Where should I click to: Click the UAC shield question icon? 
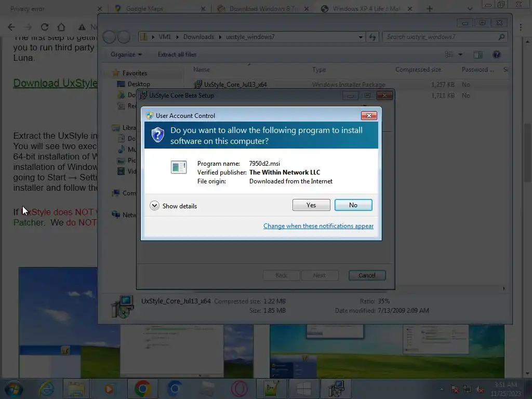coord(158,135)
